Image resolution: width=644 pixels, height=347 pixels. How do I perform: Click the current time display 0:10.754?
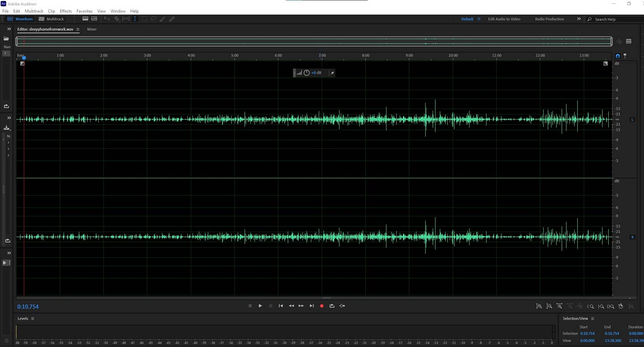(x=28, y=307)
